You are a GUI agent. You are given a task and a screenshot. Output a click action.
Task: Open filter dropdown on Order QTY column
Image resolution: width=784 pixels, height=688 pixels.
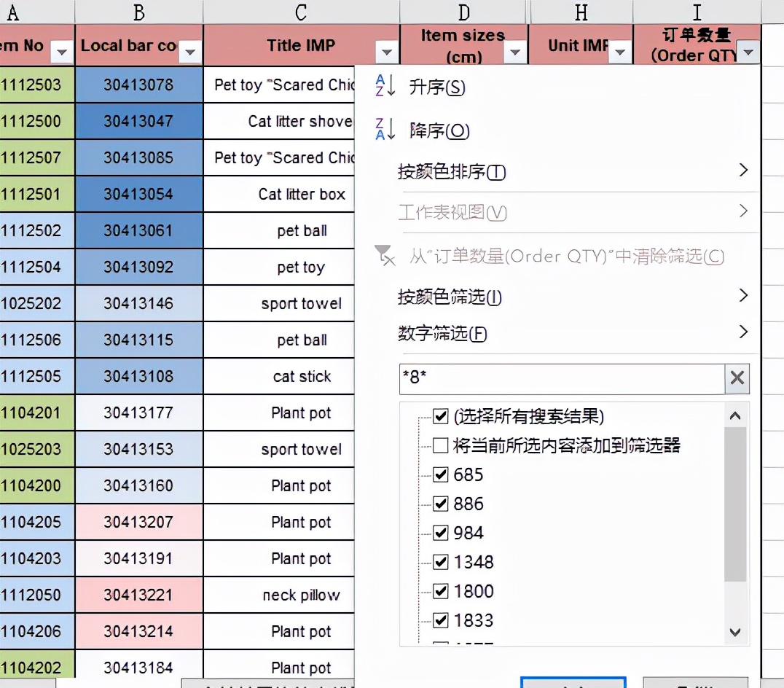pyautogui.click(x=748, y=52)
